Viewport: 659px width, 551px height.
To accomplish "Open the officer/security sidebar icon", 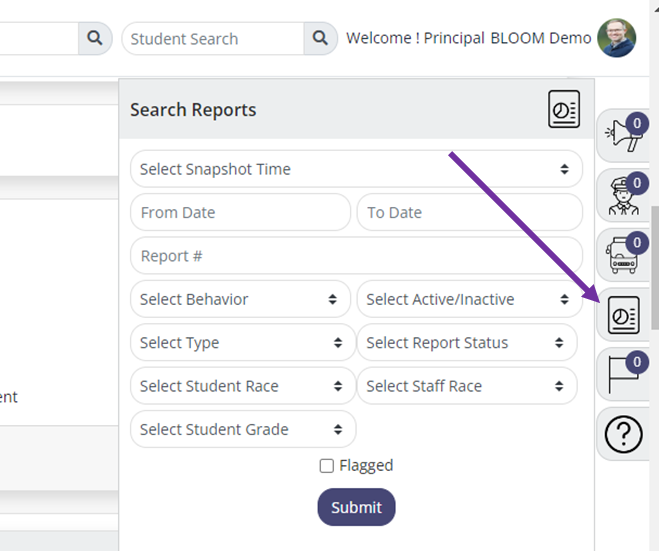I will click(x=624, y=196).
